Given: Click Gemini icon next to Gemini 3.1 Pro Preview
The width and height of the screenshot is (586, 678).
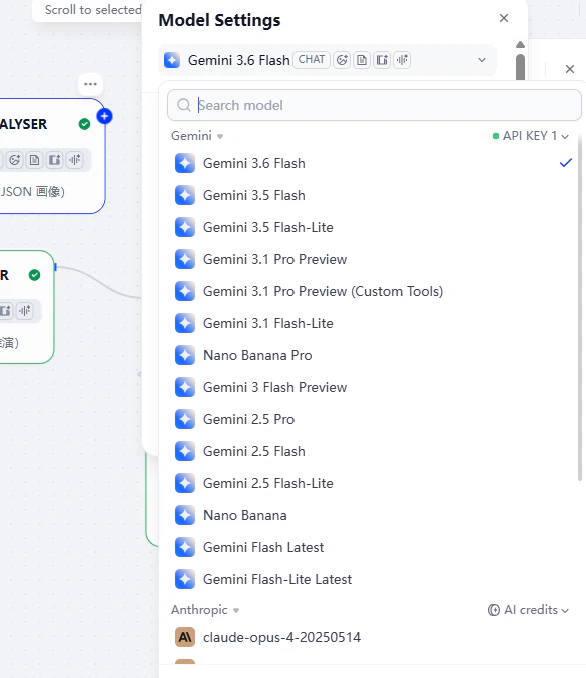Looking at the screenshot, I should 185,259.
